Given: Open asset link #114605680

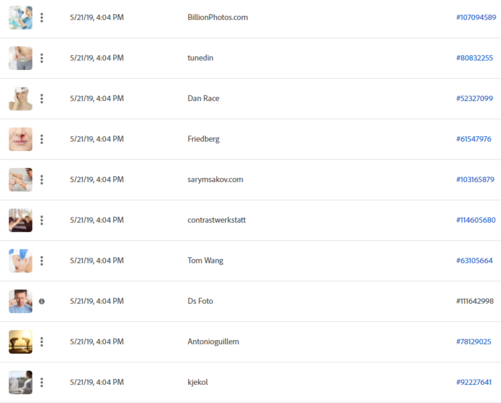Looking at the screenshot, I should (476, 220).
